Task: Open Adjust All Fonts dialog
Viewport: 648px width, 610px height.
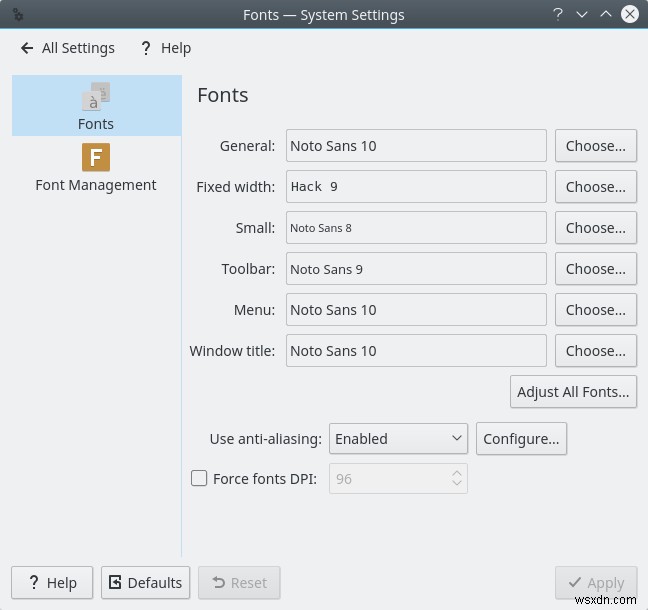Action: [573, 392]
